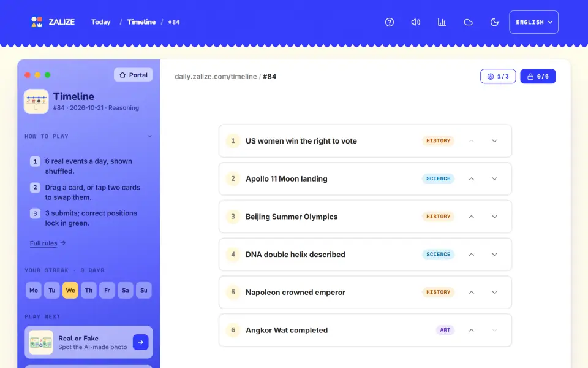Go to the Today breadcrumb
The height and width of the screenshot is (368, 588).
[x=101, y=22]
